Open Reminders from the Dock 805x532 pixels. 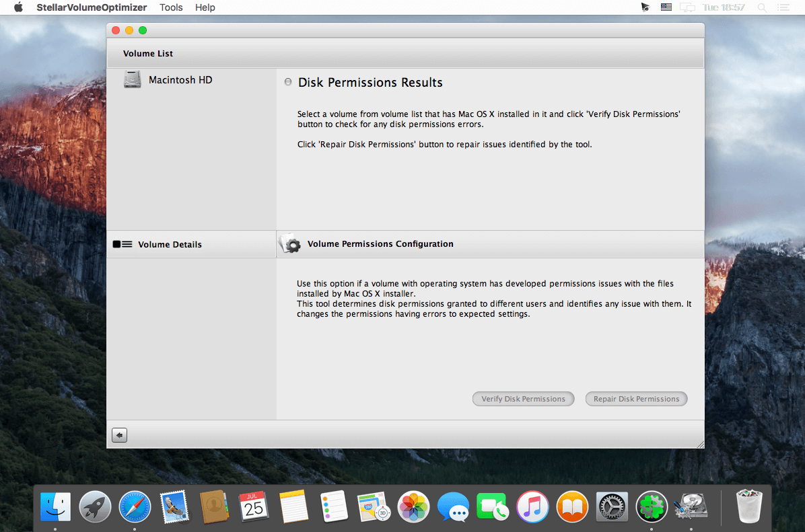coord(334,507)
